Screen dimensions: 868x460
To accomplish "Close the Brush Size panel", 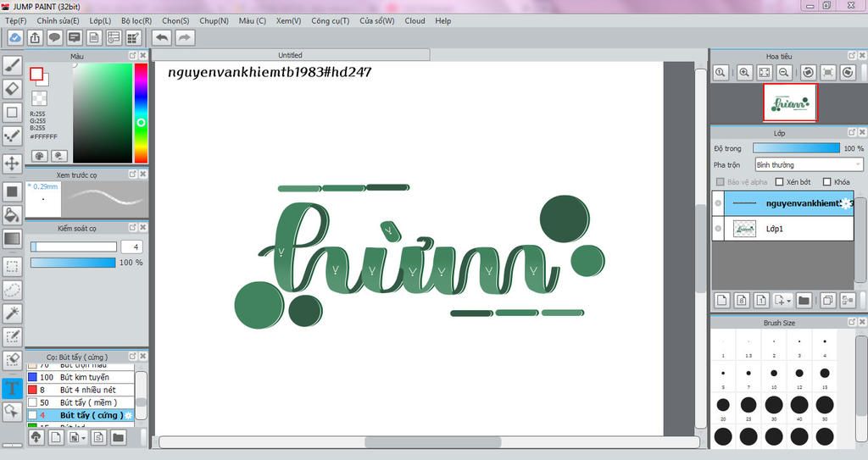I will click(x=862, y=322).
